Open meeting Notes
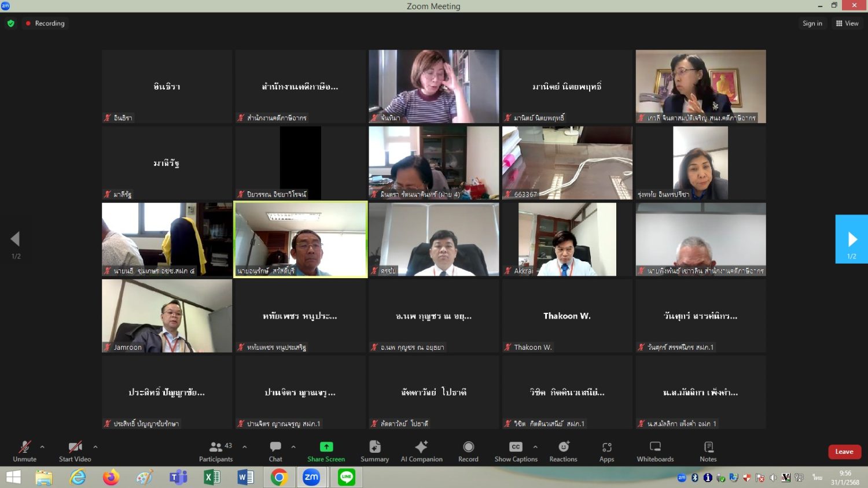868x488 pixels. 708,451
